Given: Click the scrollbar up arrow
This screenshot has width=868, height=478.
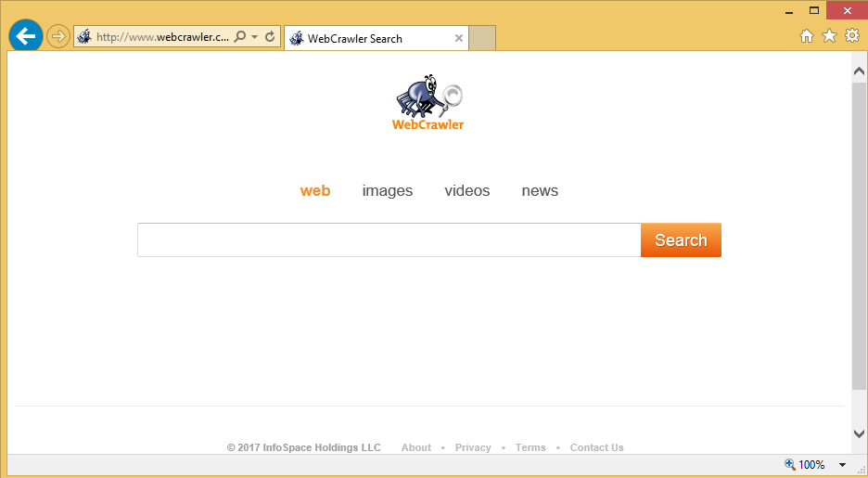Looking at the screenshot, I should [x=859, y=71].
